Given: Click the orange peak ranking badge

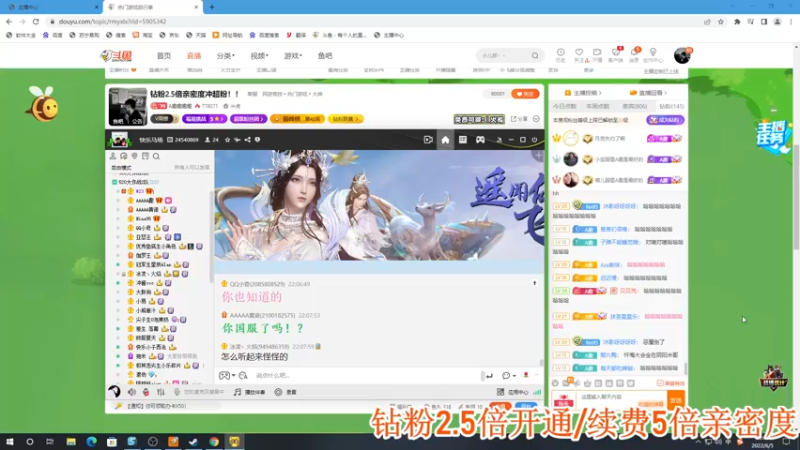Looking at the screenshot, I should [x=298, y=119].
